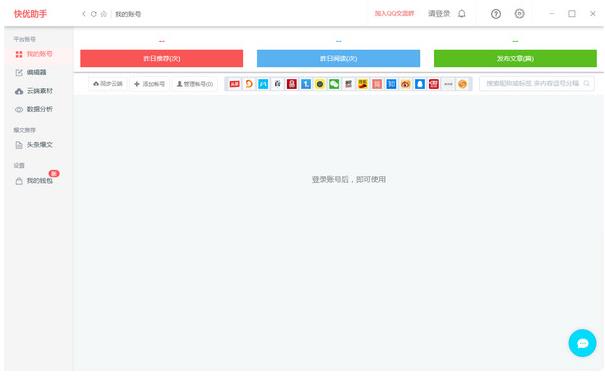Click the red 昨日推荐 stats button
The image size is (605, 388).
(162, 58)
